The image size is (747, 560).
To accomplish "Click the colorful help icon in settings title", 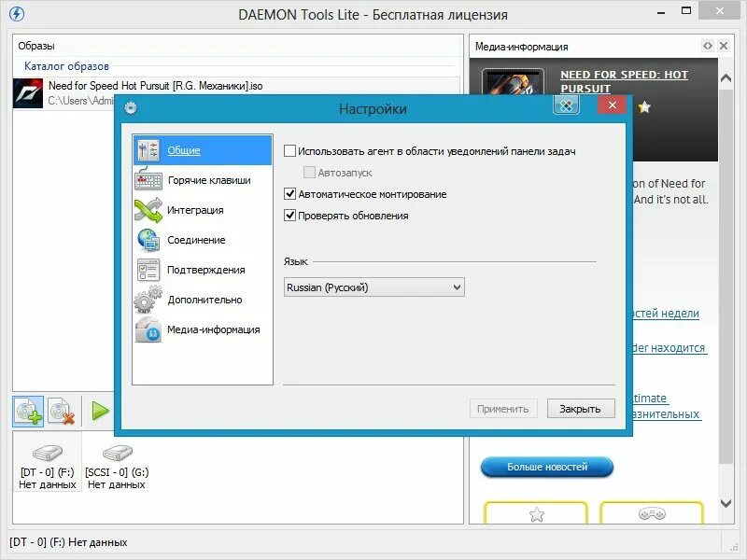I will (566, 105).
